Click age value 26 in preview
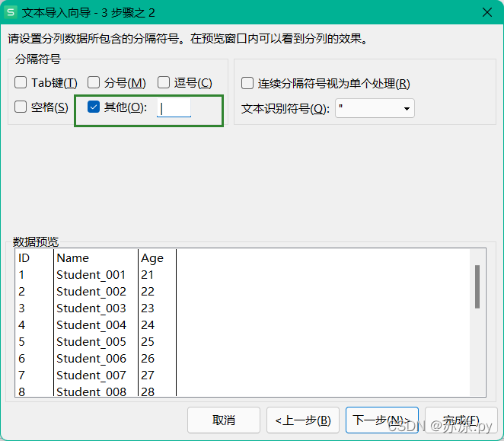The width and height of the screenshot is (504, 441). (x=148, y=358)
